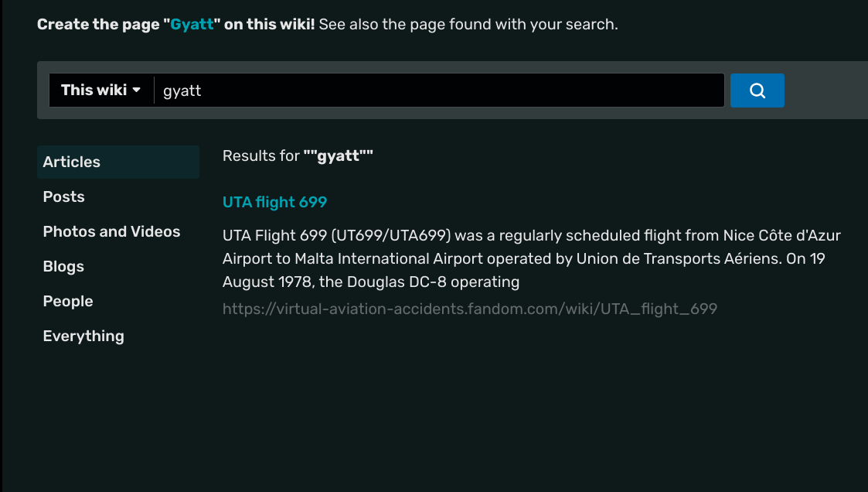868x492 pixels.
Task: Switch to the People results tab
Action: coord(68,301)
